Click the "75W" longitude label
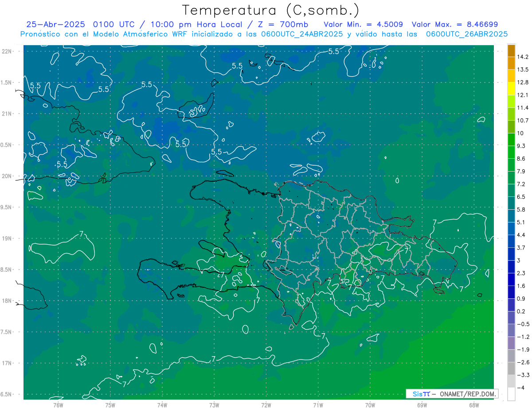 [x=110, y=405]
